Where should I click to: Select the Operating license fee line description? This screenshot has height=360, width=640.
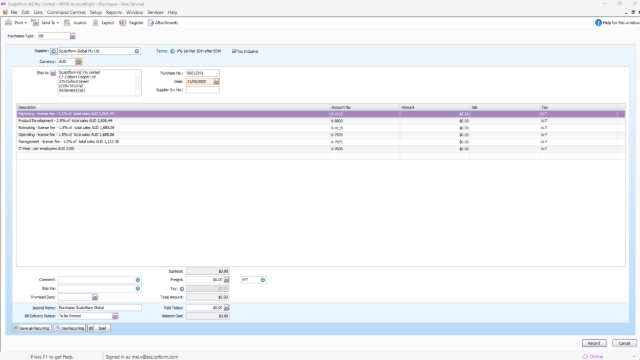pyautogui.click(x=66, y=135)
